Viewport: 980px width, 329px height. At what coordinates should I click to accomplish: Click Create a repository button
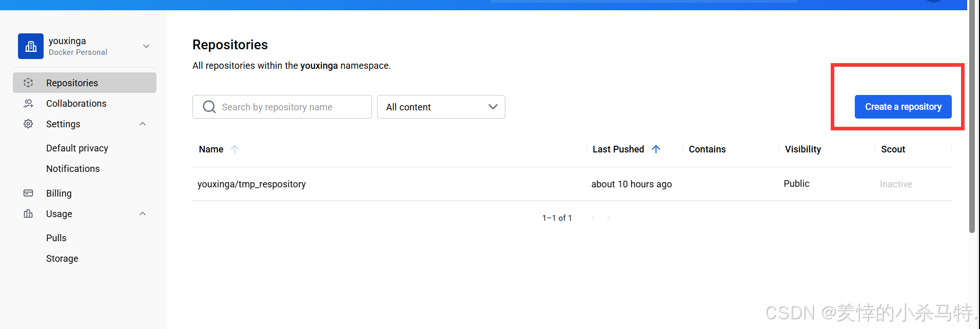point(903,107)
